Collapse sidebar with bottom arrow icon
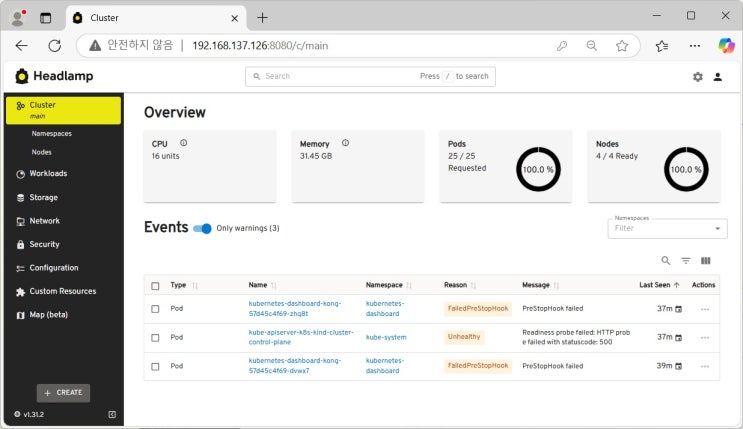The width and height of the screenshot is (743, 429). pos(112,414)
